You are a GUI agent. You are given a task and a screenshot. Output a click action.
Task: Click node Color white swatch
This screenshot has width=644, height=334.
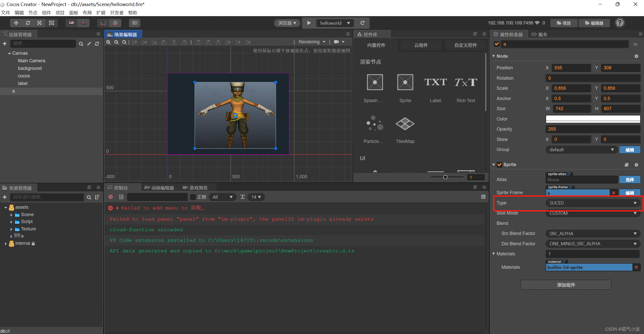(593, 119)
